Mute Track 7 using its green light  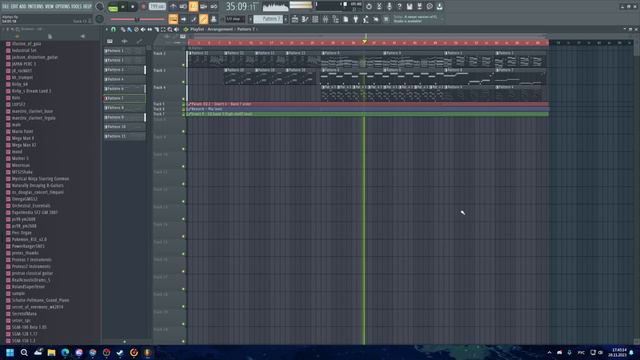coord(183,114)
